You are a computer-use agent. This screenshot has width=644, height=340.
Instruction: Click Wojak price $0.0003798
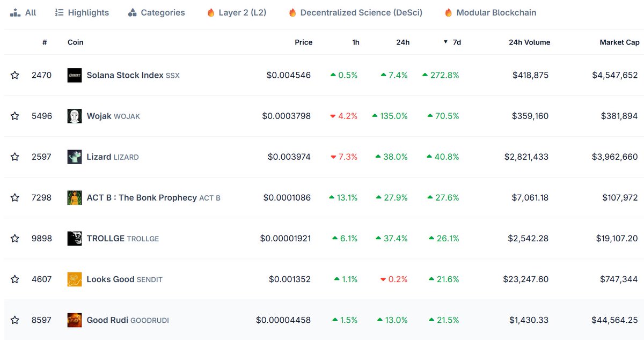[x=287, y=116]
